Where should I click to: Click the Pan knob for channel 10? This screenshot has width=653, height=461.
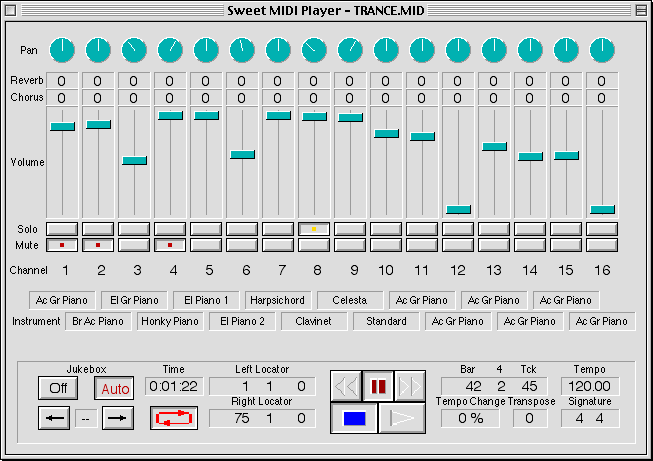tap(386, 50)
